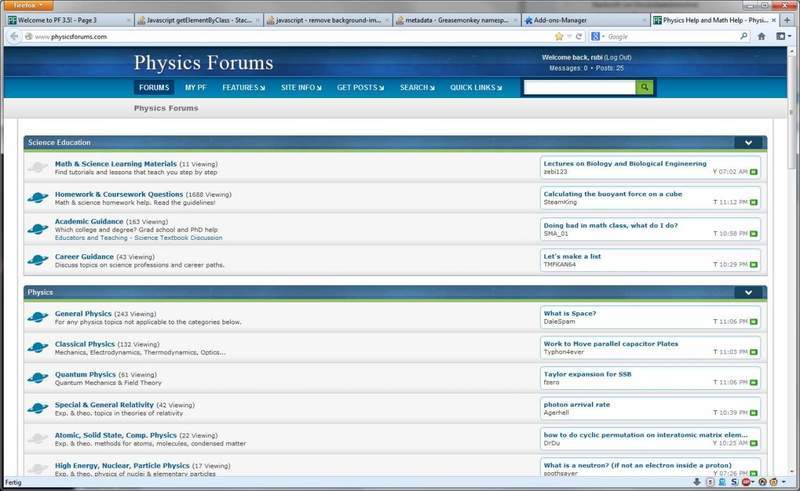800x491 pixels.
Task: Click planet icon beside Academic Guidance
Action: click(x=38, y=229)
